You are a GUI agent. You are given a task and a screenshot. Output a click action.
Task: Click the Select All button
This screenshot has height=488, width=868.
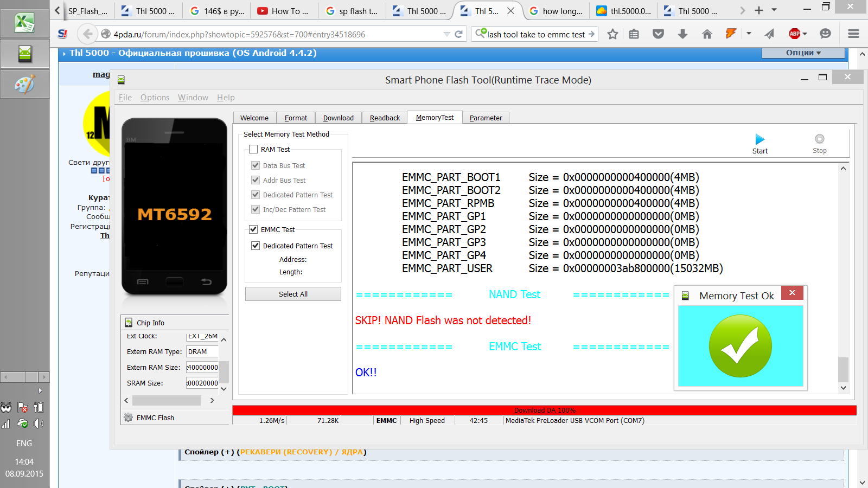pos(293,294)
